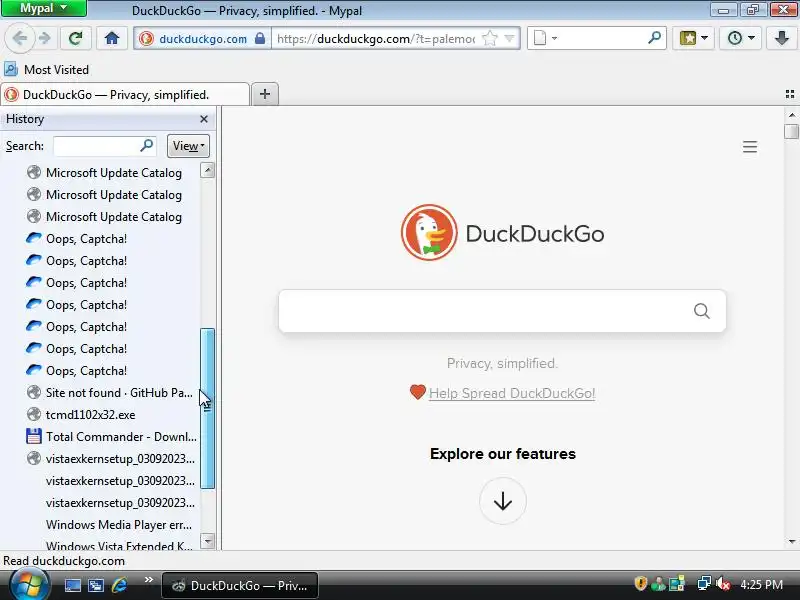
Task: Open the DuckDuckGo hamburger menu
Action: (x=749, y=147)
